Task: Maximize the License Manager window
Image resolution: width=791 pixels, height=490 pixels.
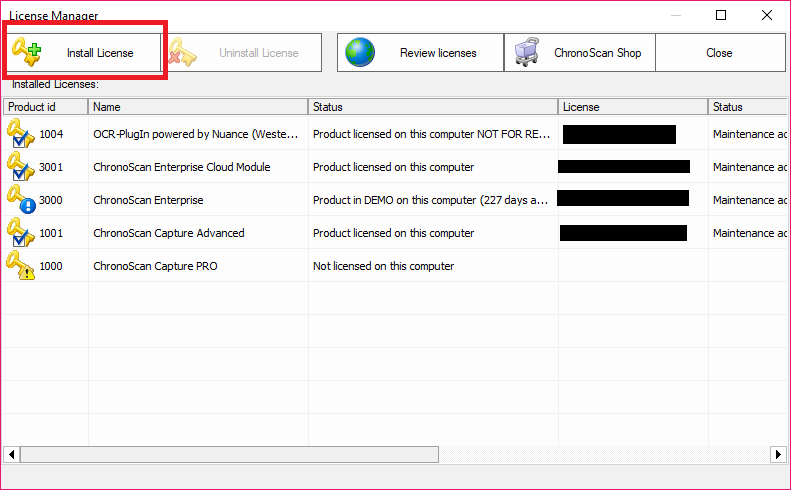Action: pyautogui.click(x=721, y=15)
